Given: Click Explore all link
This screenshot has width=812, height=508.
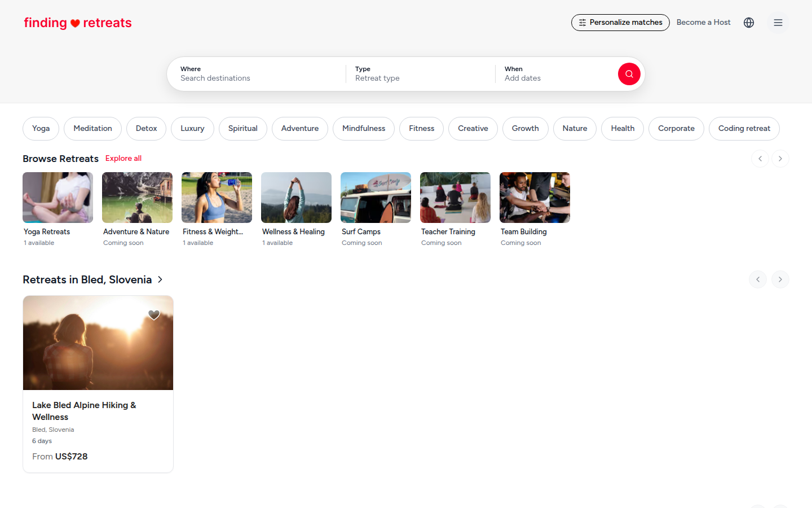Looking at the screenshot, I should tap(123, 159).
